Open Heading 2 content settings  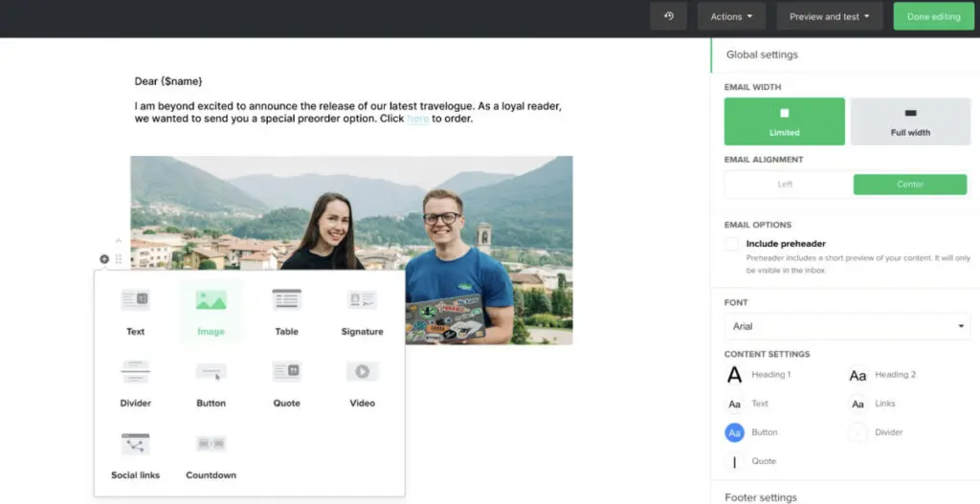pyautogui.click(x=881, y=375)
